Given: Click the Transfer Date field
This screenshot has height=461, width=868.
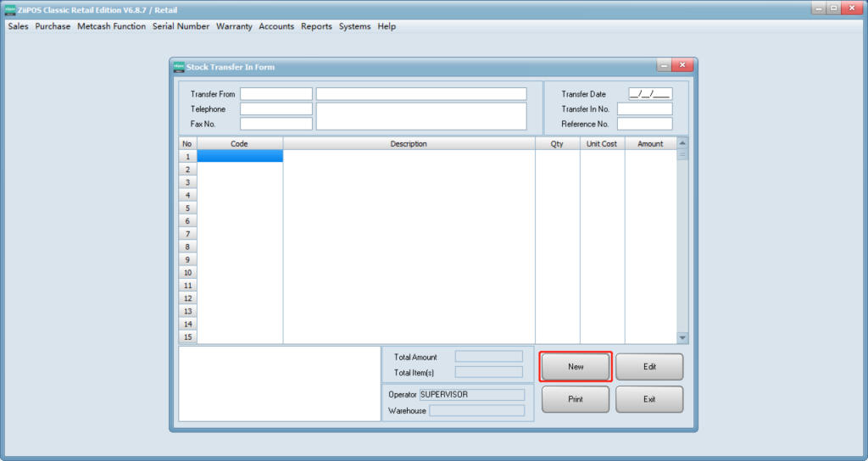Looking at the screenshot, I should pyautogui.click(x=649, y=94).
